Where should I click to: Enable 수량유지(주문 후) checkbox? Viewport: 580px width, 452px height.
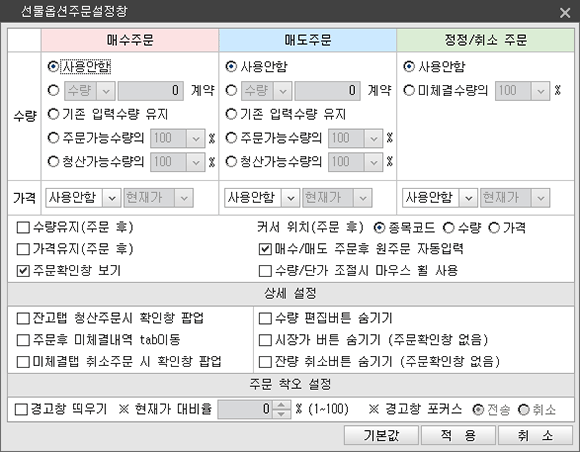[x=23, y=227]
